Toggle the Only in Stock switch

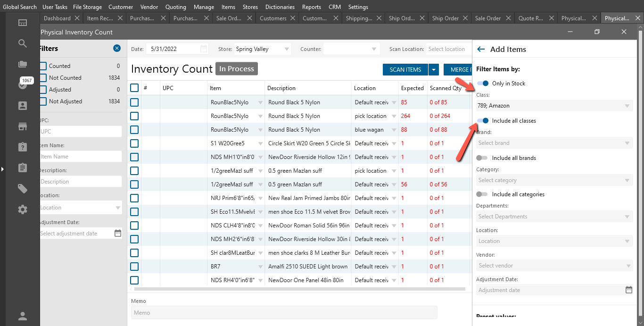click(x=482, y=84)
